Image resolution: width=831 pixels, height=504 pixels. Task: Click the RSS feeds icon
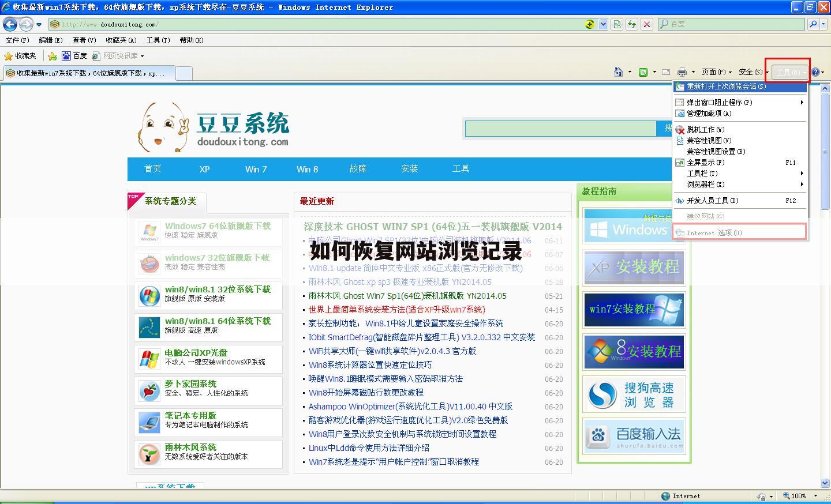tap(642, 72)
